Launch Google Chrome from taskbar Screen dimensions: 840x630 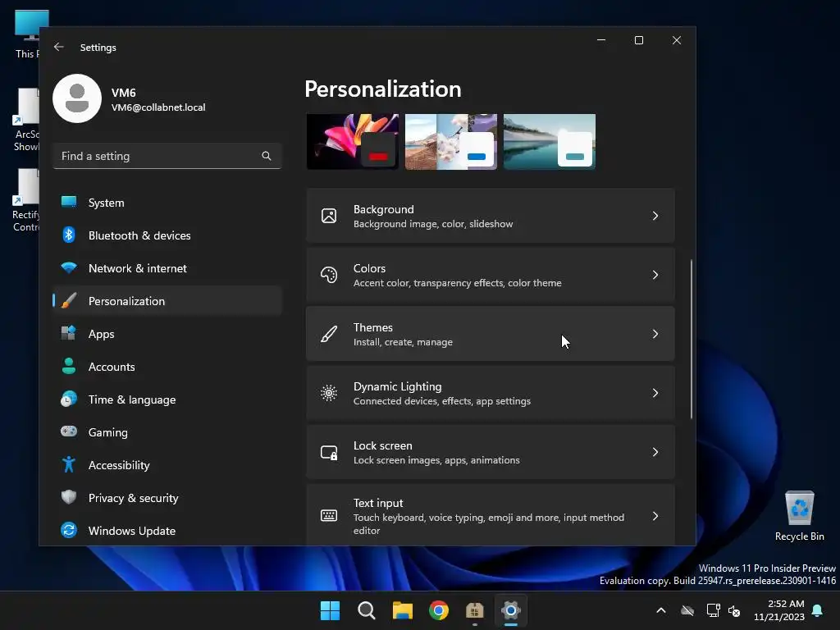click(439, 610)
